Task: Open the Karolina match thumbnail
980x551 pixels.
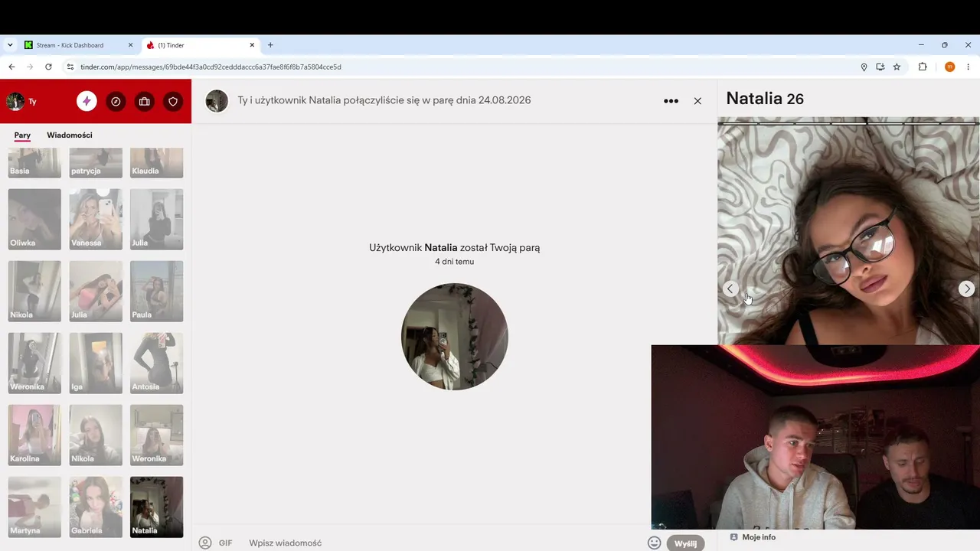Action: 34,435
